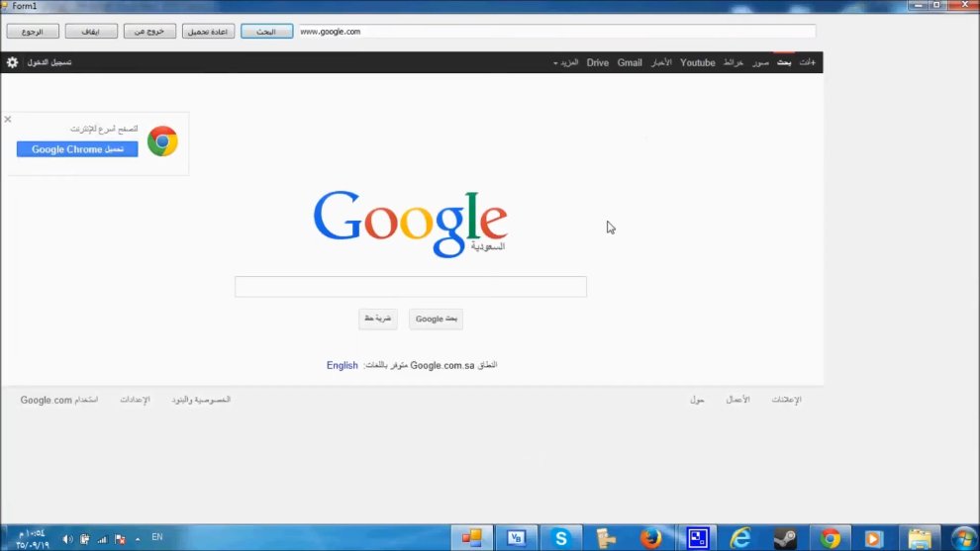Click ضربة حظ (I'm Feeling Lucky) button
980x551 pixels.
pos(378,319)
